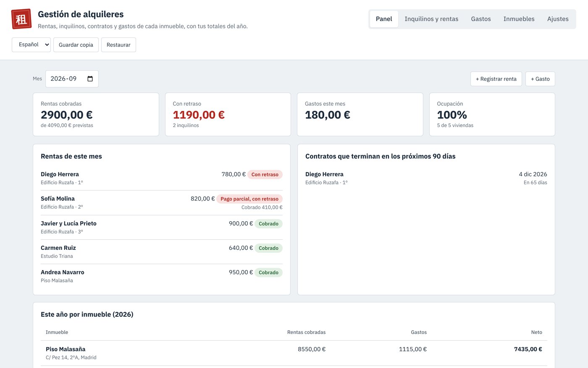
Task: Select the Inmuebles tab
Action: pos(519,19)
